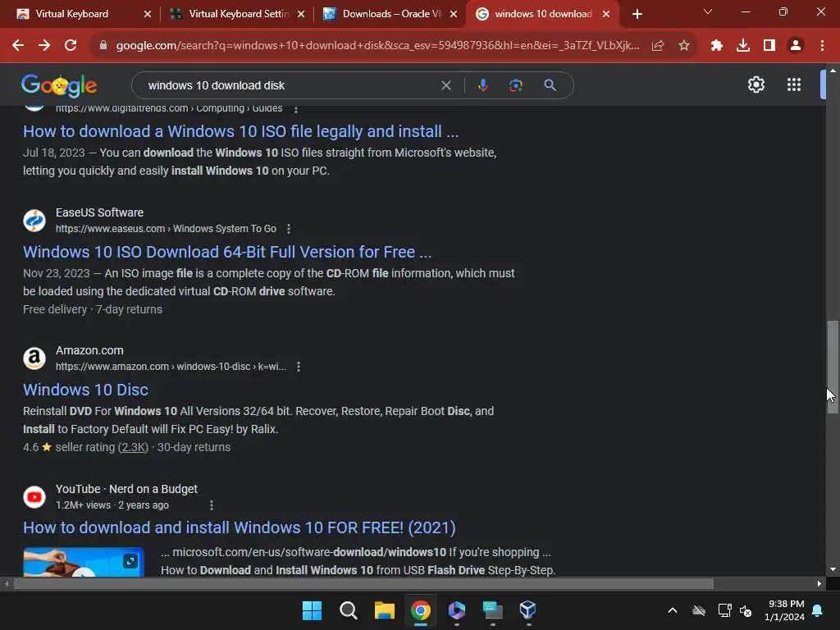Open Chrome downloads tray icon
840x630 pixels.
coord(743,46)
